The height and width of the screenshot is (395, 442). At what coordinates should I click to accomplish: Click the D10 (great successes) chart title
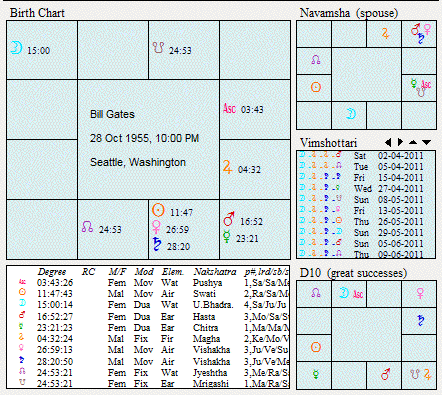[x=353, y=273]
